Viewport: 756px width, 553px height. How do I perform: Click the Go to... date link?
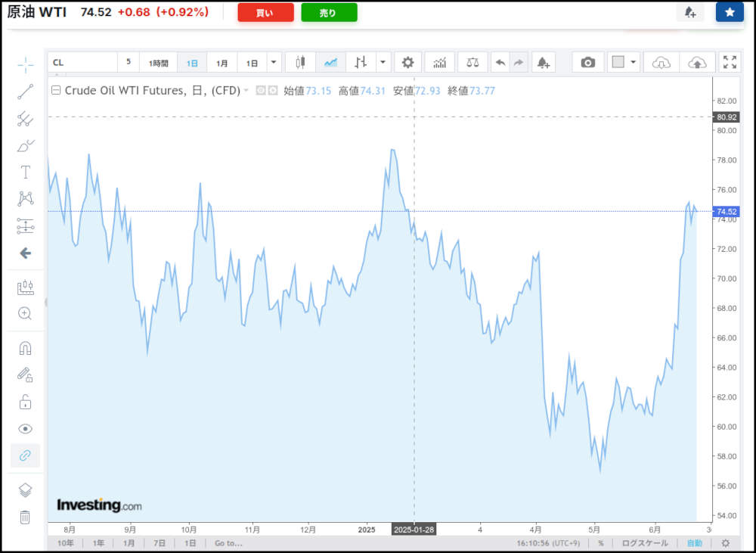coord(228,543)
